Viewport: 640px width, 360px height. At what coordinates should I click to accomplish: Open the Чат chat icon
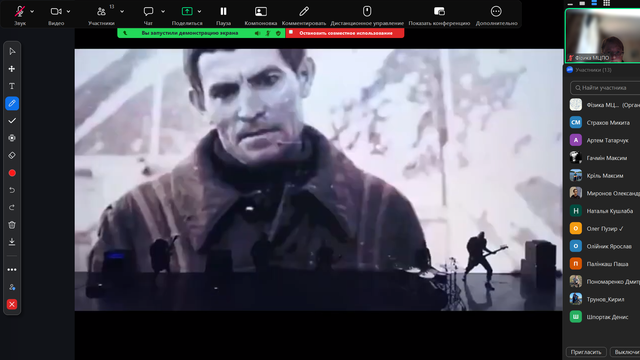click(149, 11)
